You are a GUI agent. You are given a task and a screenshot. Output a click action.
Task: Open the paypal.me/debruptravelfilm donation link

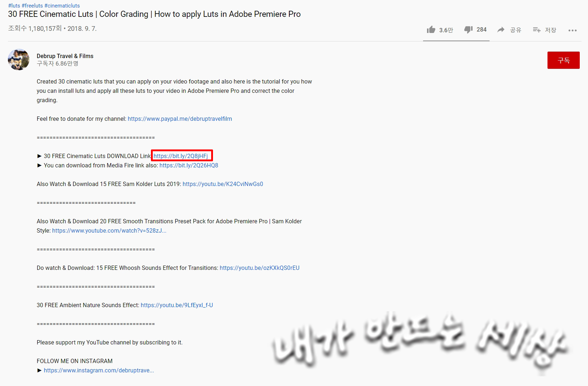click(x=180, y=119)
